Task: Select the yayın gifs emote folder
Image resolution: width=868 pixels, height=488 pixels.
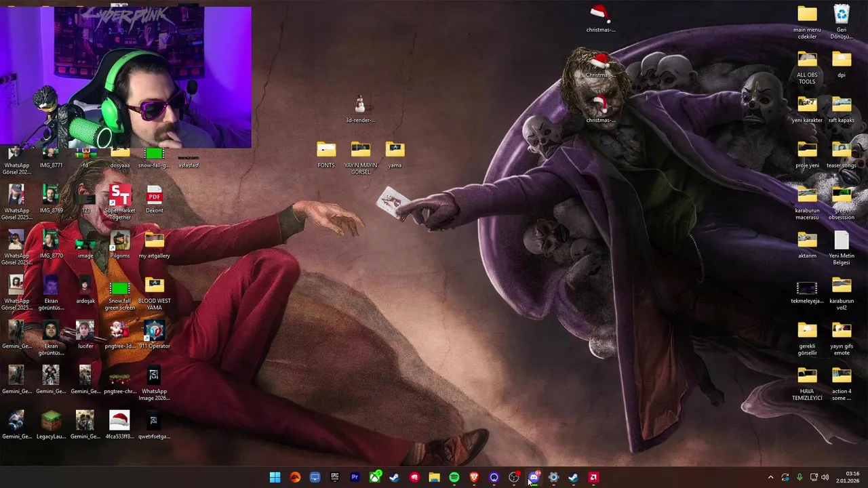Action: 842,339
